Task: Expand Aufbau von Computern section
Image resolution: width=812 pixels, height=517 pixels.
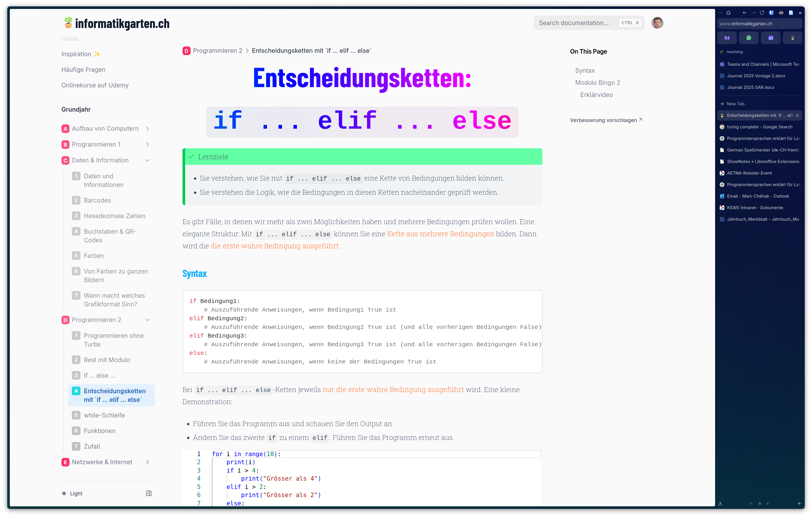Action: click(147, 129)
